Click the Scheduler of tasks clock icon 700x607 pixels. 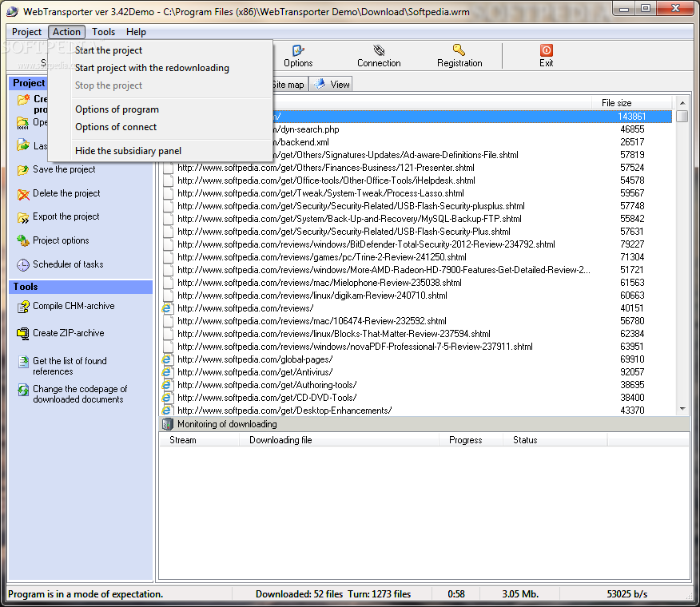[23, 264]
